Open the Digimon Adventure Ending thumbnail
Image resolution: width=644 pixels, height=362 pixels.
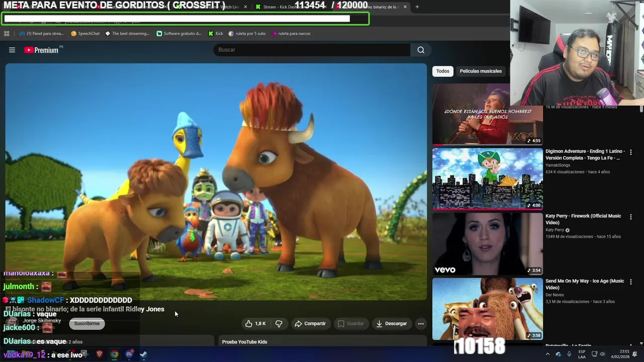click(488, 178)
